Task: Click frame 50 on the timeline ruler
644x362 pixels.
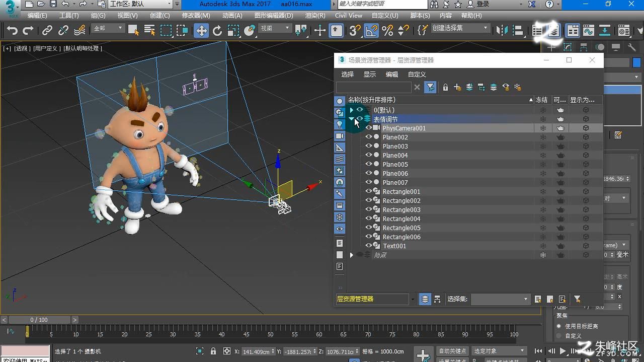Action: click(271, 332)
